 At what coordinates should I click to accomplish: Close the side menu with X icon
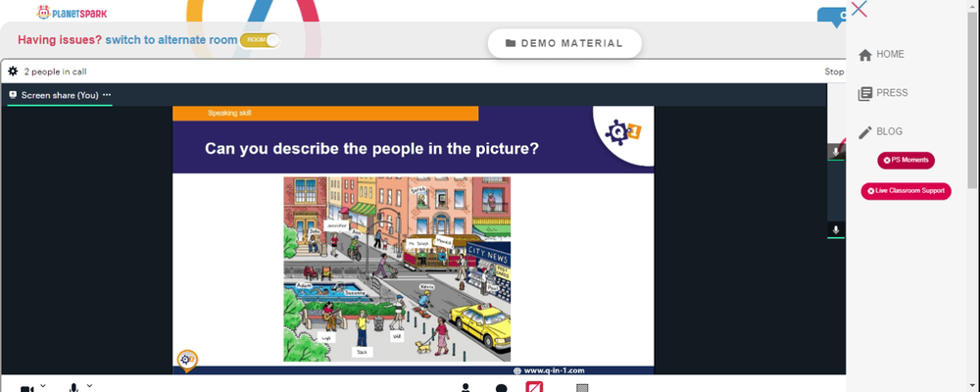(859, 9)
